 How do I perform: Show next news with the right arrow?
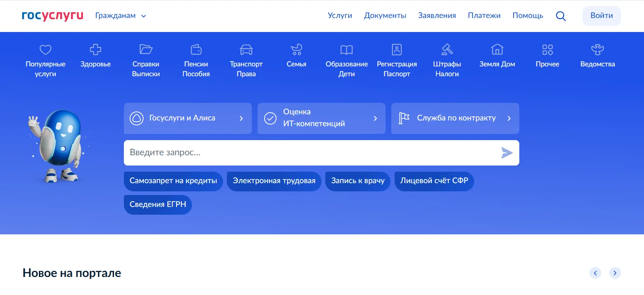click(x=615, y=273)
